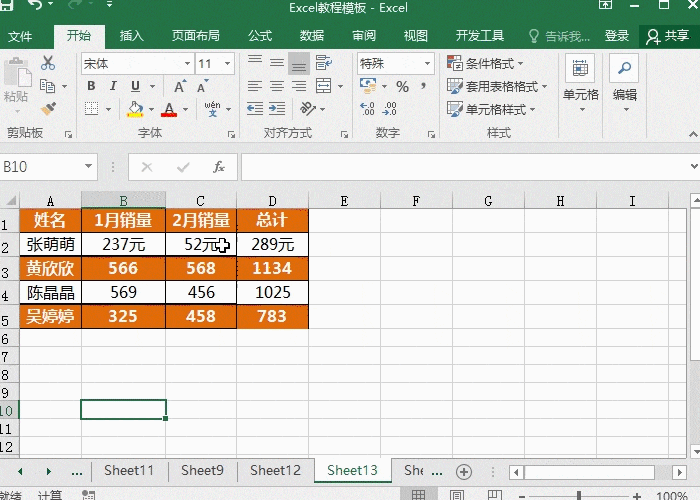Apply percent style
The image size is (700, 500).
point(402,87)
